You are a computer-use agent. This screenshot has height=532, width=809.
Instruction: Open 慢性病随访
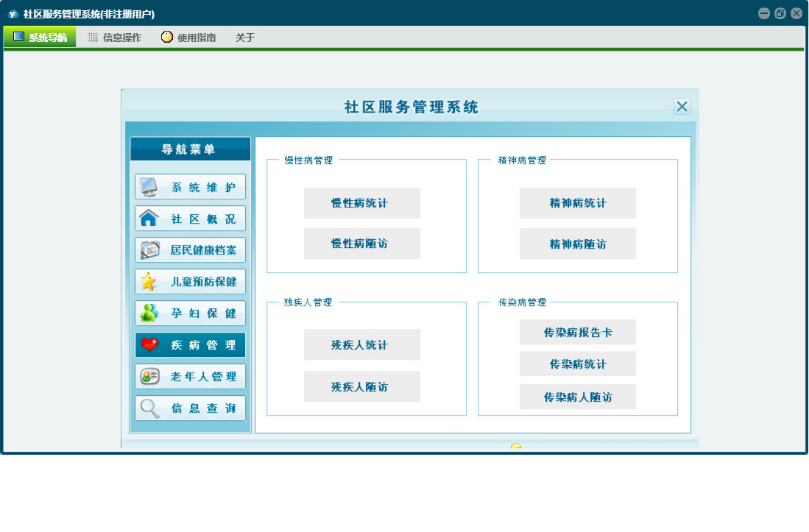(x=362, y=244)
